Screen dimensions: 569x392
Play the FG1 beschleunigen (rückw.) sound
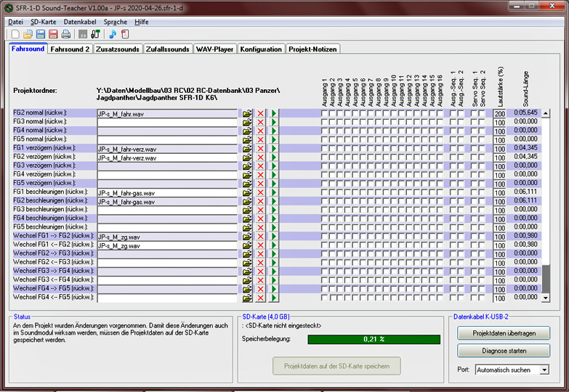tap(274, 192)
